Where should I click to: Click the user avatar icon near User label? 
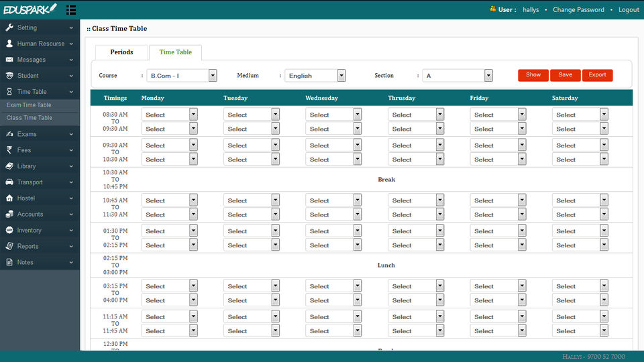493,9
